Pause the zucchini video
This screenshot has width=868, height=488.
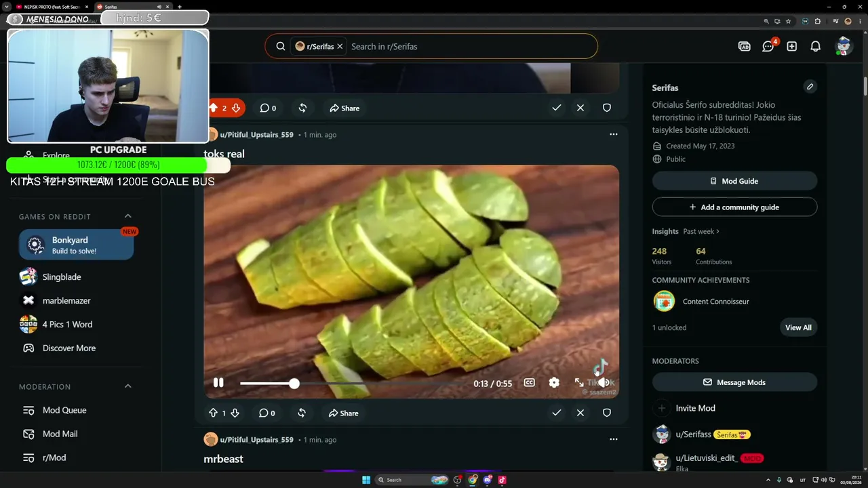click(218, 383)
